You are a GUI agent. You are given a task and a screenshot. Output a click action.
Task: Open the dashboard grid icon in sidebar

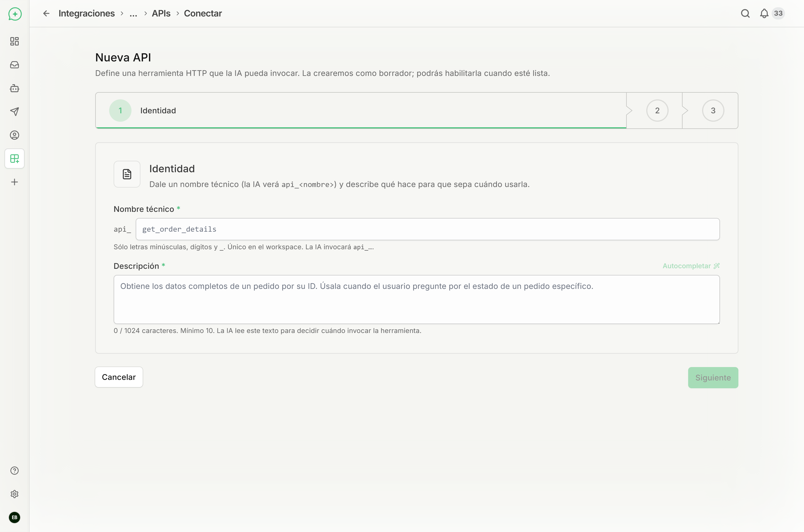point(15,41)
